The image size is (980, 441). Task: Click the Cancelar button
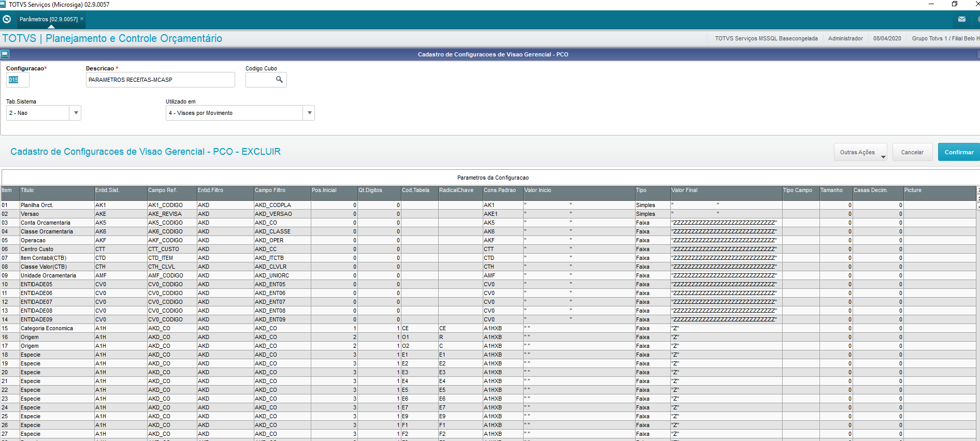tap(912, 152)
